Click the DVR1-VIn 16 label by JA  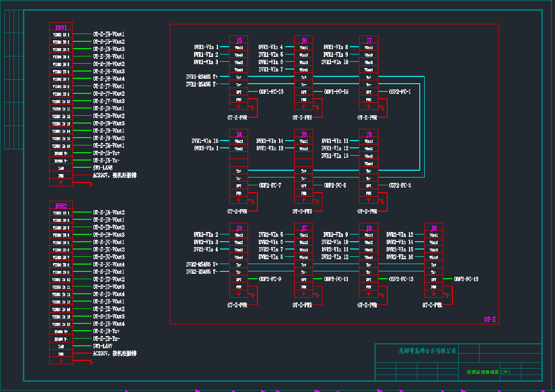tap(205, 141)
